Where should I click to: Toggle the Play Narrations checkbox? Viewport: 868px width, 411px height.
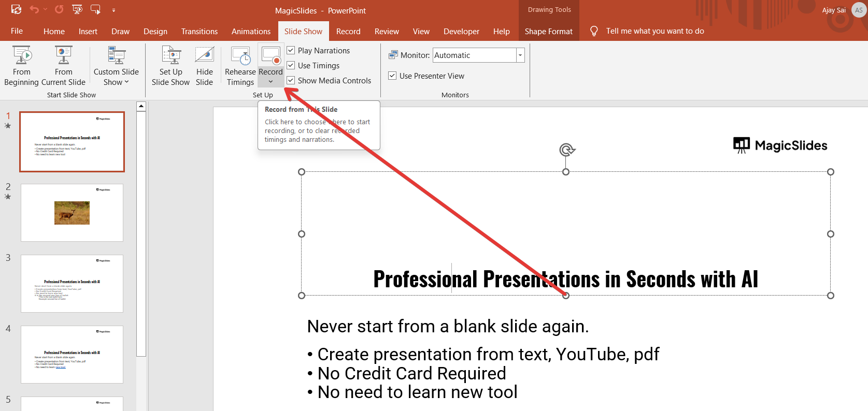point(291,50)
